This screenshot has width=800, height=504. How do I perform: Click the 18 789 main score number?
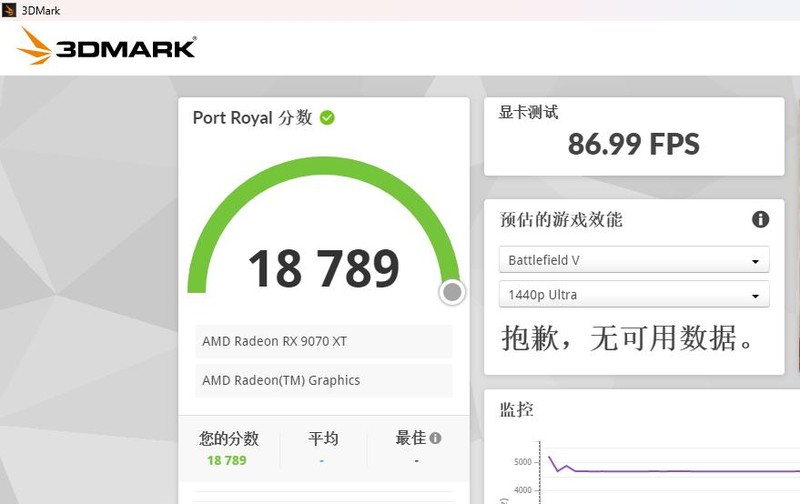(x=323, y=268)
